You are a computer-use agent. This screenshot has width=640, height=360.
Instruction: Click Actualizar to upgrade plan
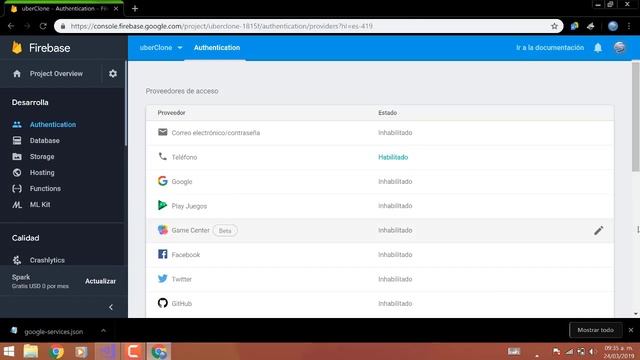pos(100,281)
